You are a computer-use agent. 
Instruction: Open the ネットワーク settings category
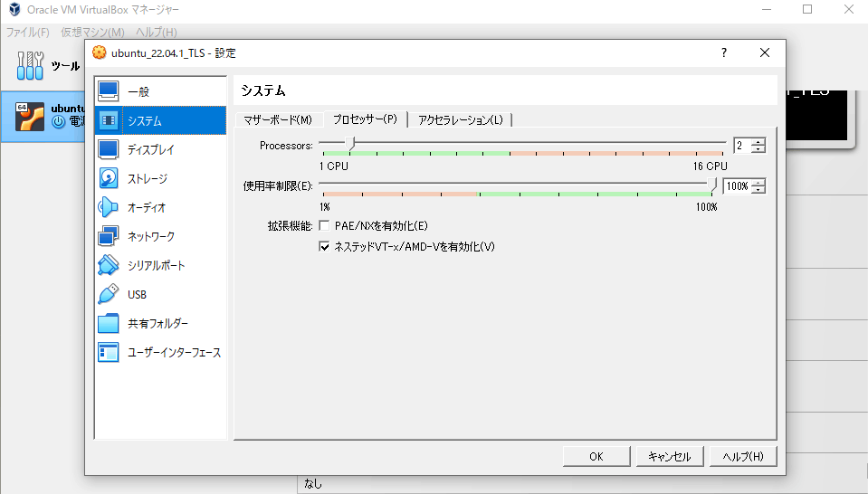160,236
